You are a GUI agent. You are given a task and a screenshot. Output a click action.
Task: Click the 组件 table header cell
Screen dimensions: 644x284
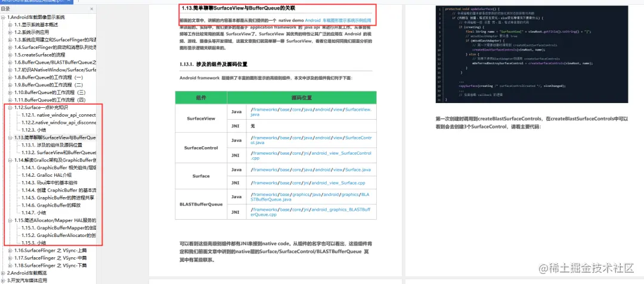[201, 98]
